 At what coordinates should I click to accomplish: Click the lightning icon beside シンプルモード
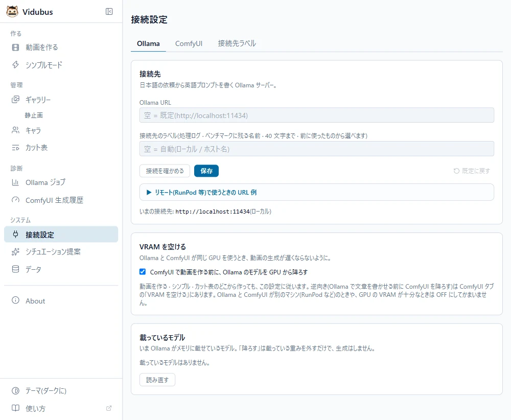pyautogui.click(x=15, y=64)
